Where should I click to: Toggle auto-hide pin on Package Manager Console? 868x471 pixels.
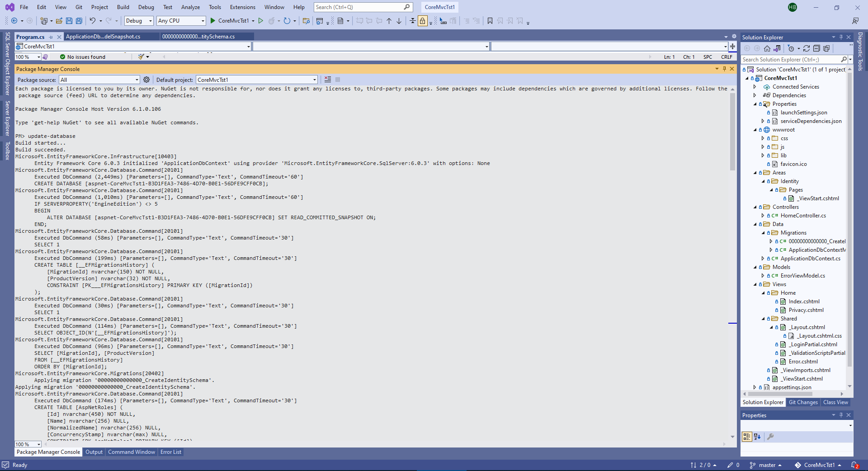[x=724, y=69]
